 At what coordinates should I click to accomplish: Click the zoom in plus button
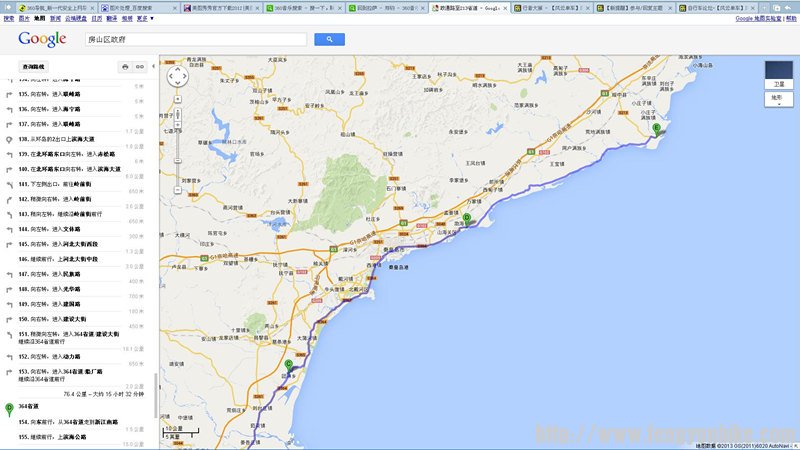[176, 97]
